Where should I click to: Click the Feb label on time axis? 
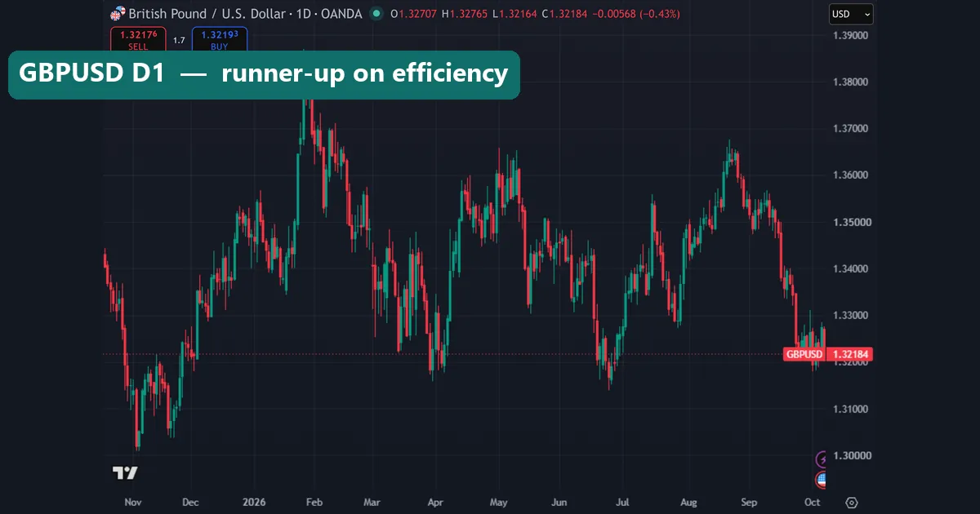[x=313, y=503]
